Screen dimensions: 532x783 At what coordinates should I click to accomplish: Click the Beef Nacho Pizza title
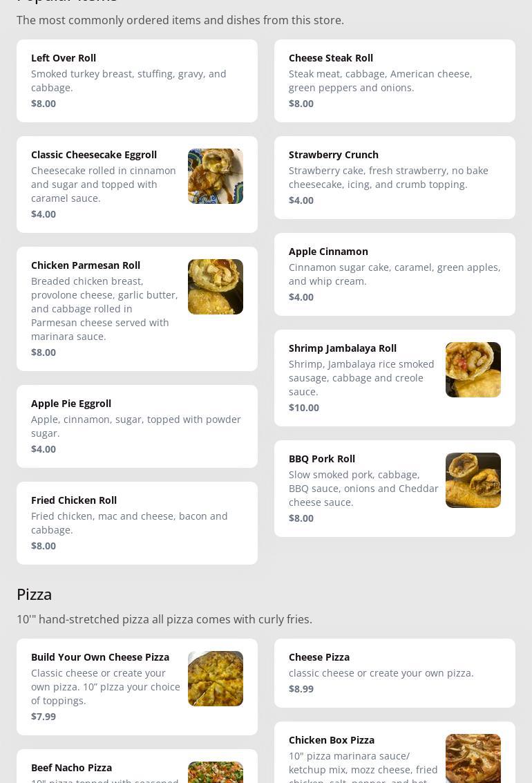pyautogui.click(x=71, y=768)
